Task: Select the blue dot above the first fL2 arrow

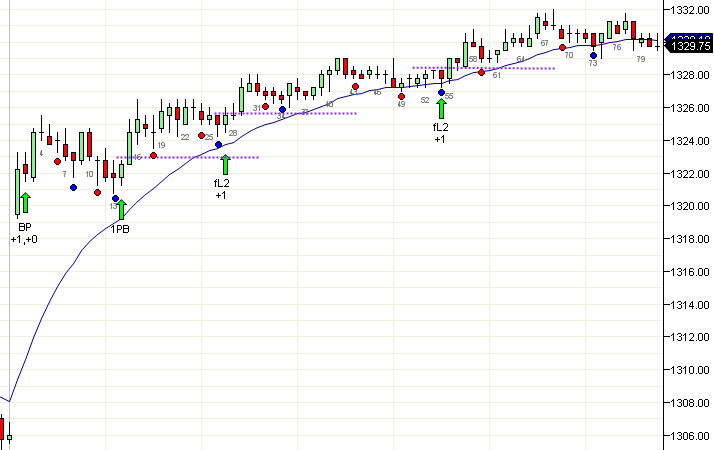Action: [219, 144]
